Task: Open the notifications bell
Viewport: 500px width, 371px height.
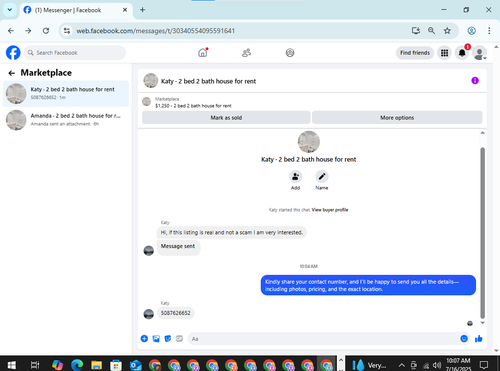Action: pyautogui.click(x=462, y=53)
